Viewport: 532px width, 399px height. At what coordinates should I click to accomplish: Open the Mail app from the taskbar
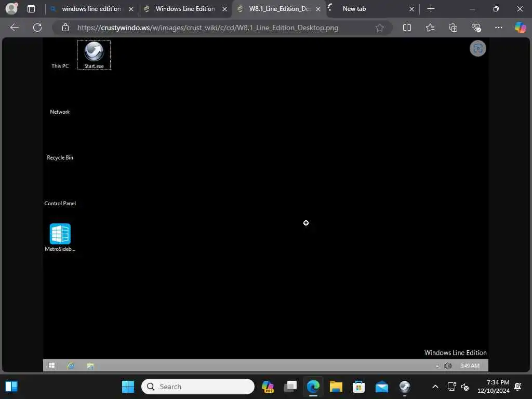382,387
